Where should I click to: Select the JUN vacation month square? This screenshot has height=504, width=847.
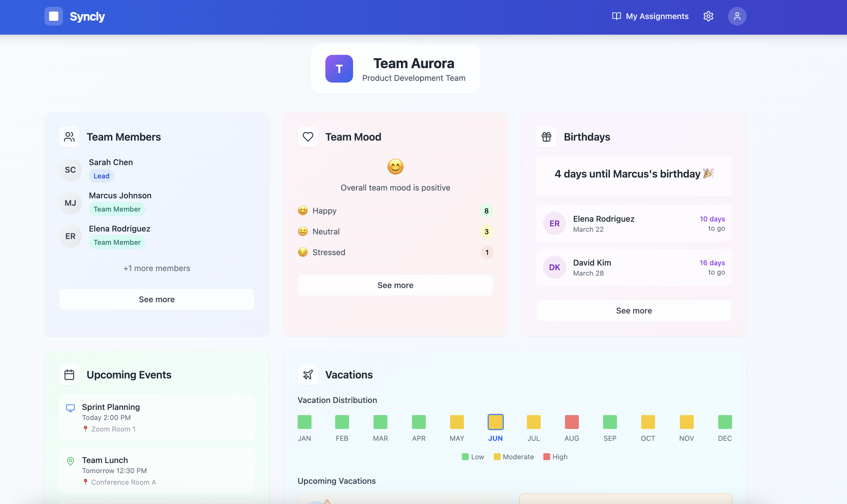point(495,422)
